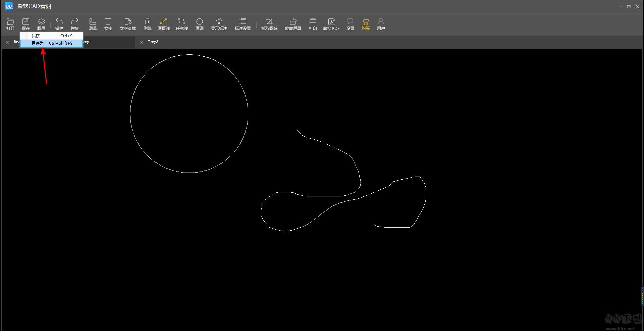Click 截取图纸 crop drawing tool
This screenshot has height=331, width=644.
[269, 24]
